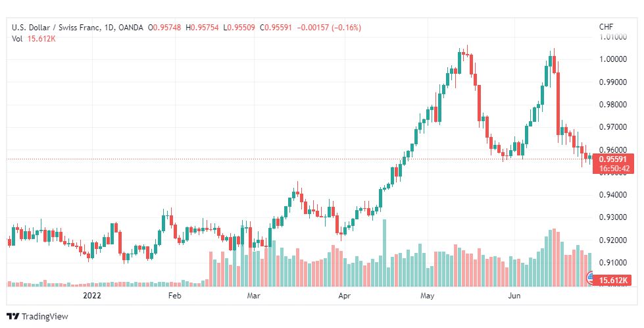644x328 pixels.
Task: Select the Vol indicator label
Action: click(17, 39)
